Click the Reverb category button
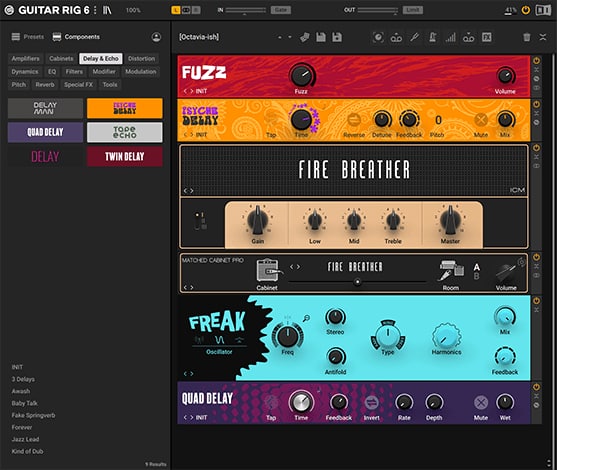Image resolution: width=600 pixels, height=470 pixels. click(x=45, y=85)
